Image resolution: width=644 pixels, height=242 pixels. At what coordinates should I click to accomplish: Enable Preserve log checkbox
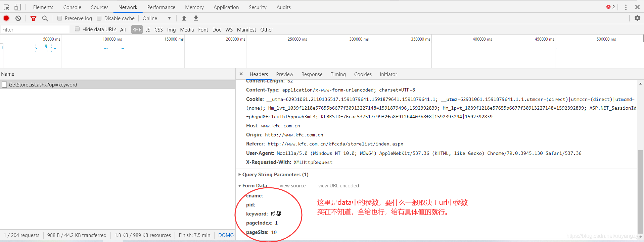(x=60, y=18)
